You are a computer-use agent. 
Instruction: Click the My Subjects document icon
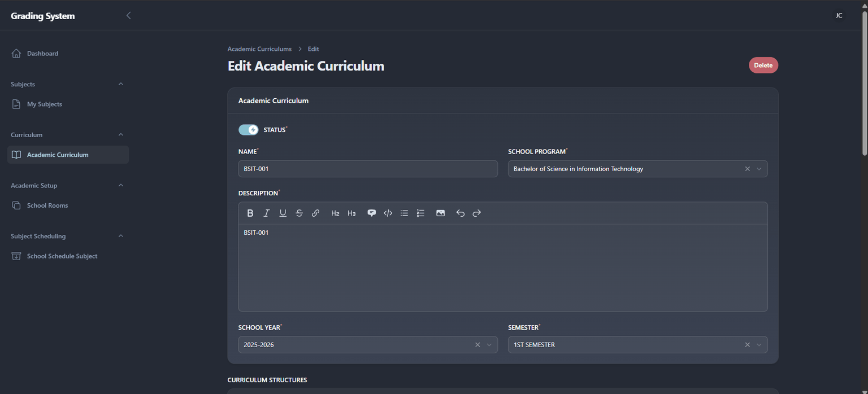coord(16,104)
